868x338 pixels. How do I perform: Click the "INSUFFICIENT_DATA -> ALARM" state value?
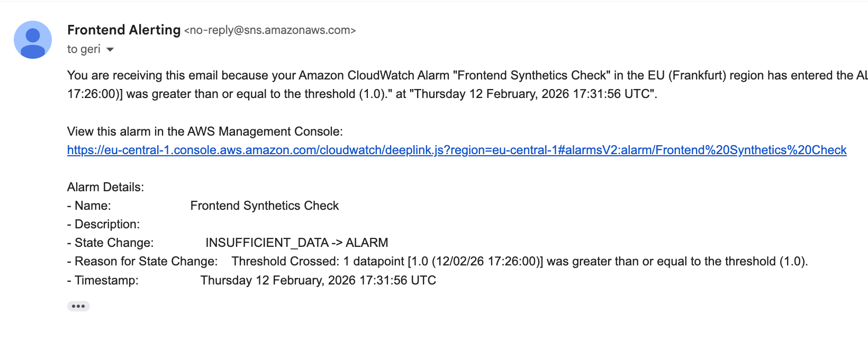click(x=296, y=243)
